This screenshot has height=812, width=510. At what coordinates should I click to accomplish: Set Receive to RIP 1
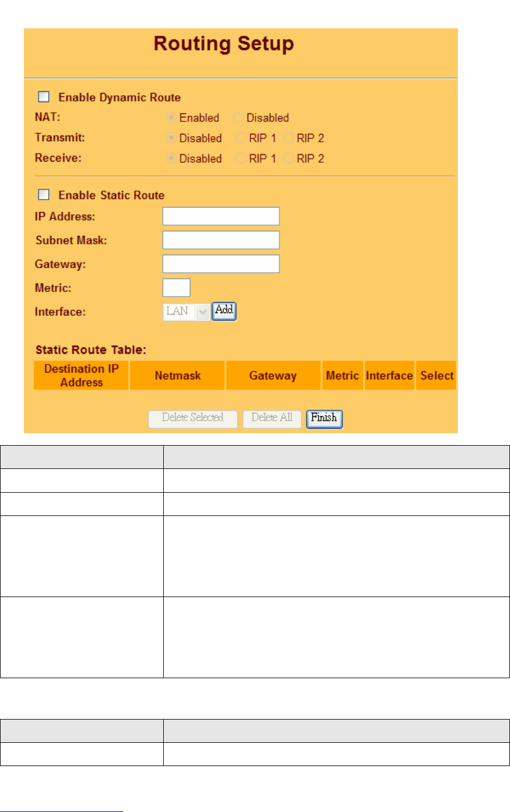click(x=241, y=158)
